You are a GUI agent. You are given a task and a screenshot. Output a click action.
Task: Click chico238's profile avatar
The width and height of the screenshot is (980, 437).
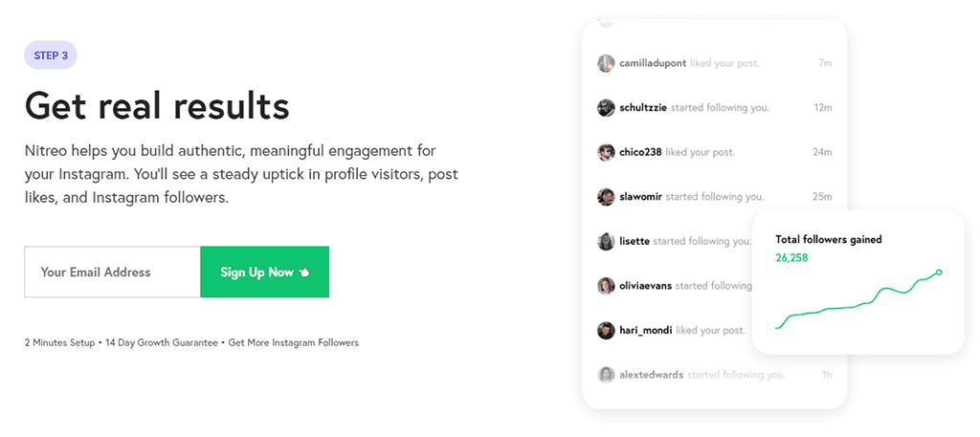click(x=606, y=152)
